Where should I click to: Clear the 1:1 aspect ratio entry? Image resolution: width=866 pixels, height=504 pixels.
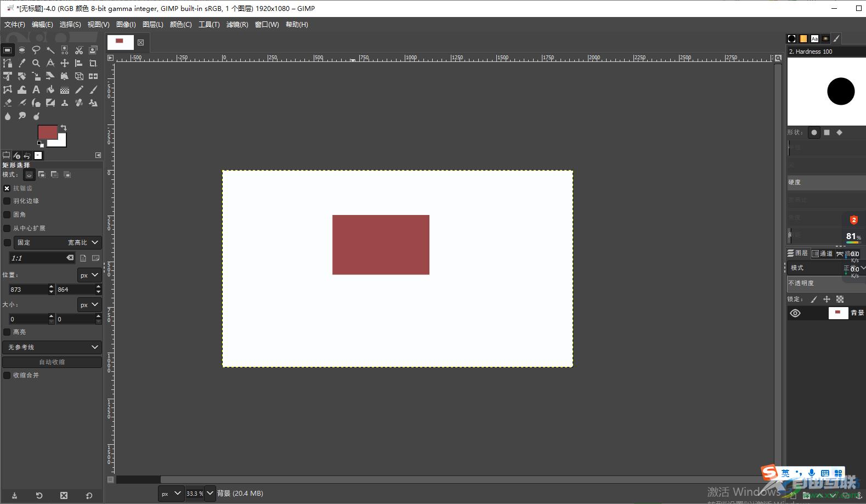tap(70, 258)
